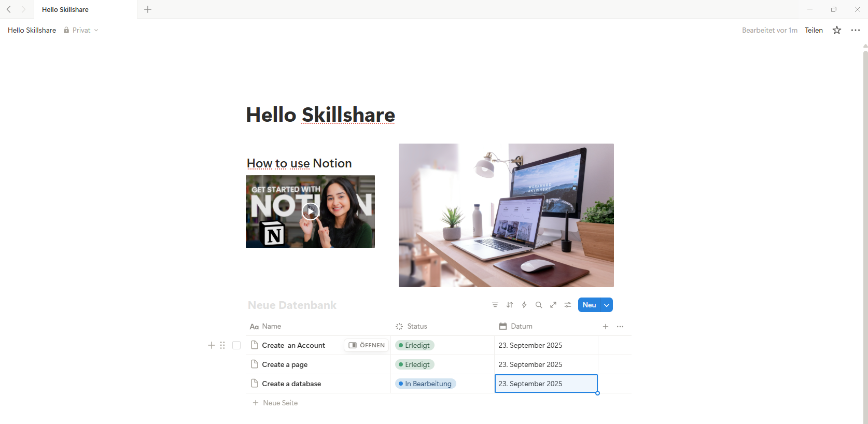This screenshot has height=424, width=868.
Task: Open the desk workspace photo
Action: pyautogui.click(x=506, y=215)
